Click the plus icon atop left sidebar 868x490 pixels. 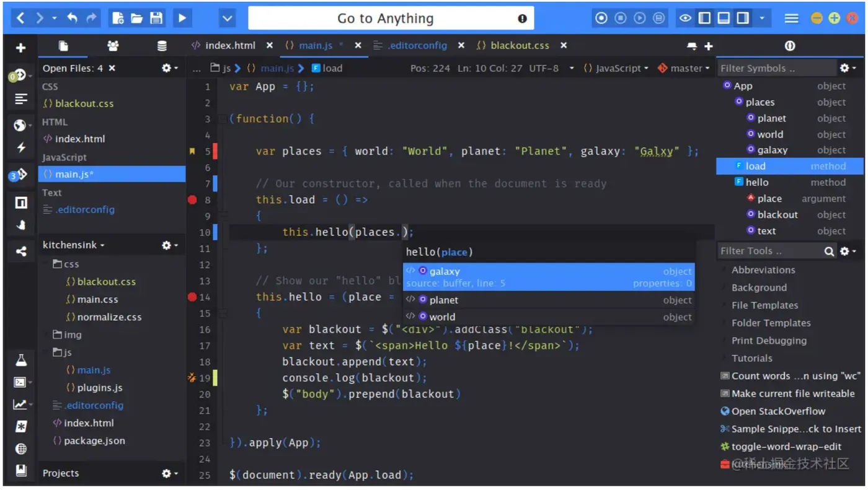pos(20,48)
